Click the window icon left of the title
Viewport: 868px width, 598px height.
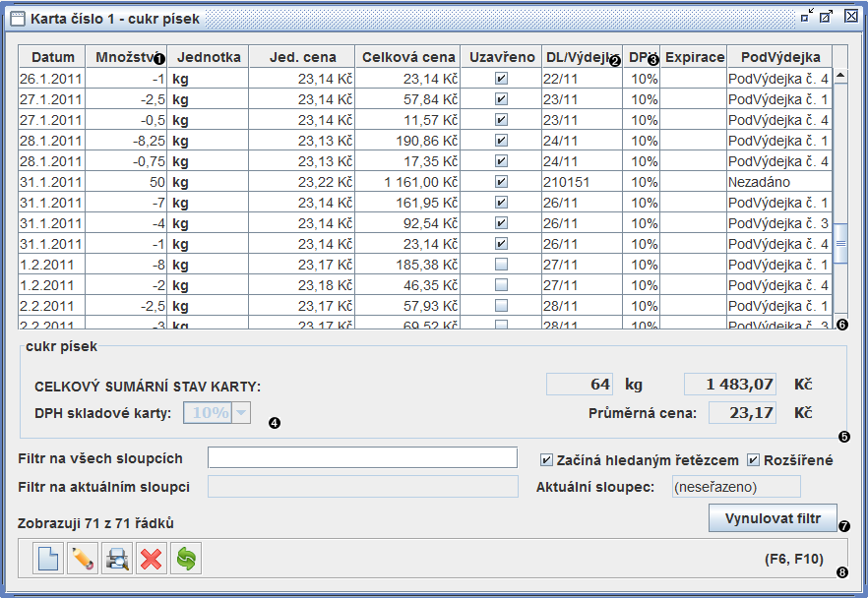tap(17, 17)
